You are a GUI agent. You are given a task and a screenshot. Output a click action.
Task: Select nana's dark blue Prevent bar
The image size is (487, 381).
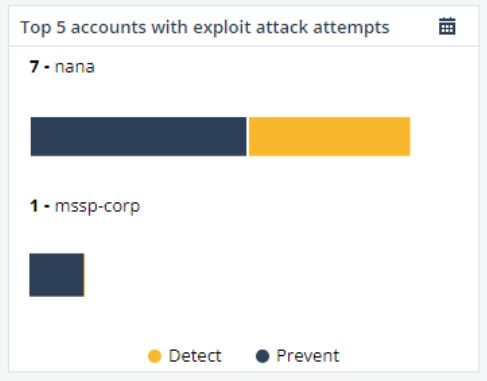pos(138,136)
